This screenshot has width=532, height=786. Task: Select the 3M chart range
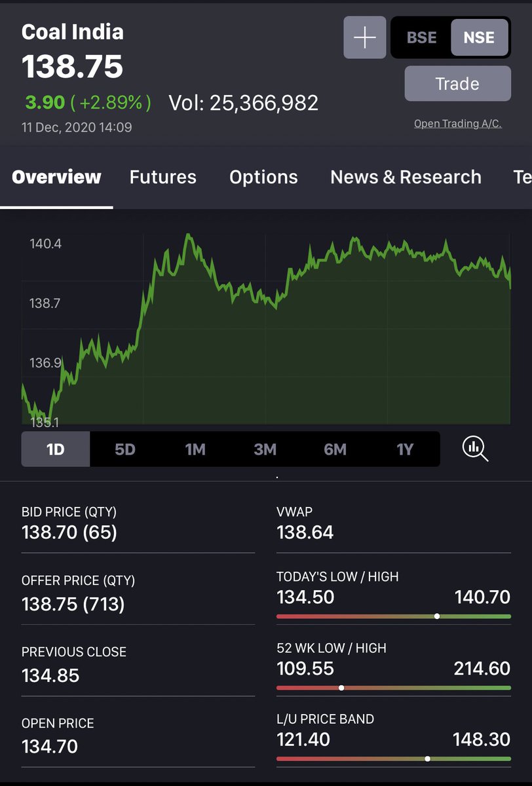pos(265,449)
